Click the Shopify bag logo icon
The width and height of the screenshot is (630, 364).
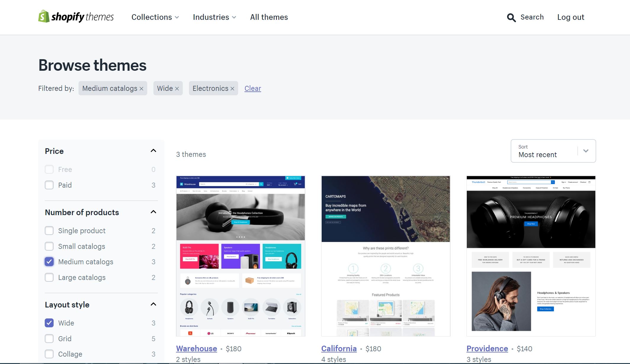pyautogui.click(x=44, y=17)
